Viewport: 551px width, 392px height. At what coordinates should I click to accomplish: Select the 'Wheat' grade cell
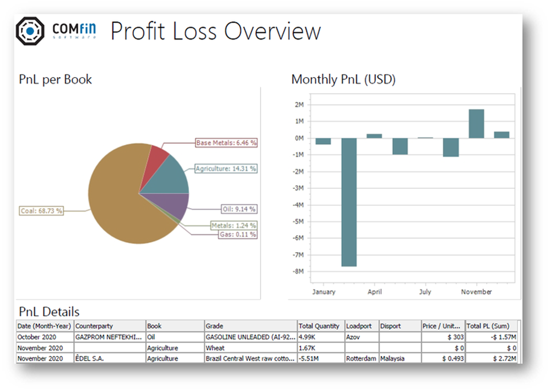251,348
